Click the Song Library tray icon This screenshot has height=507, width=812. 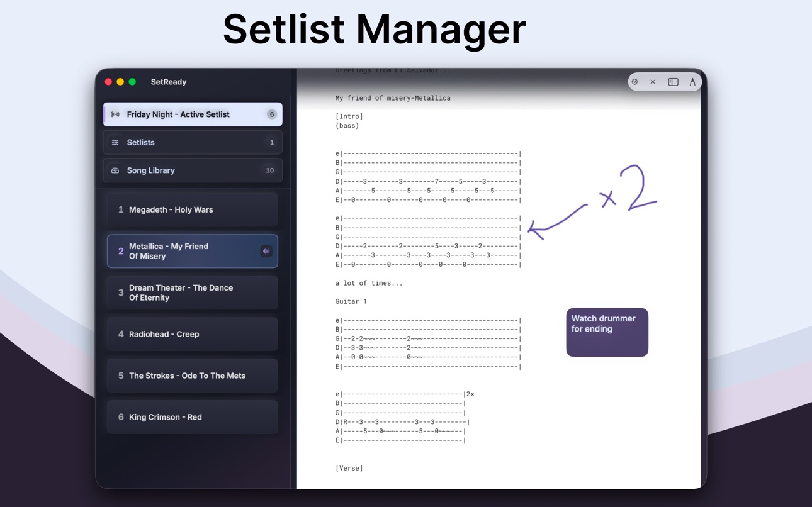[x=115, y=170]
